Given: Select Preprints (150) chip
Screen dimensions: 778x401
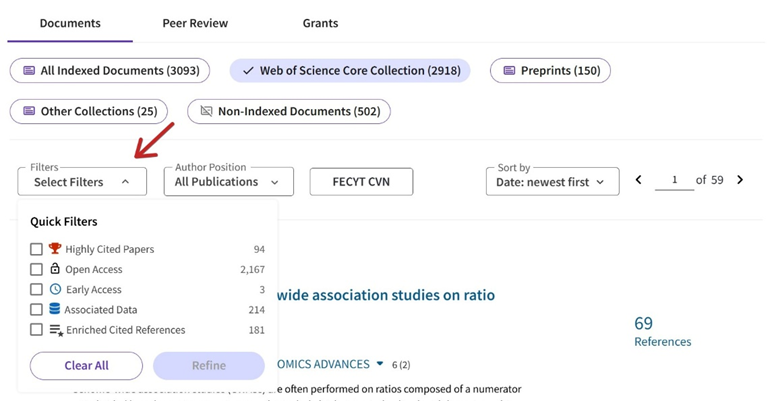Looking at the screenshot, I should point(550,71).
